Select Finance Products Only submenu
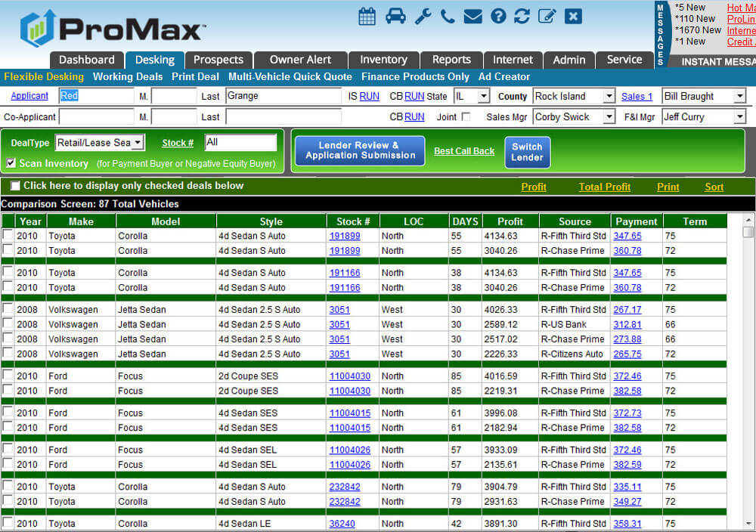756x532 pixels. pos(415,76)
